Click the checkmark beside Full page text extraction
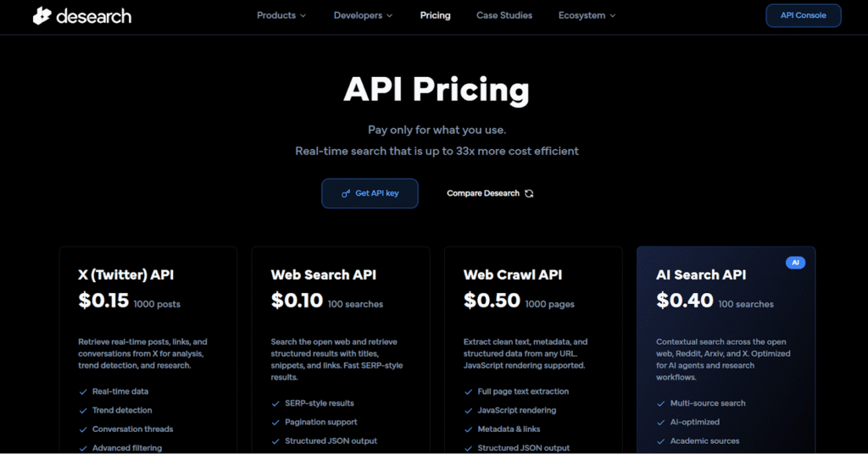 469,391
